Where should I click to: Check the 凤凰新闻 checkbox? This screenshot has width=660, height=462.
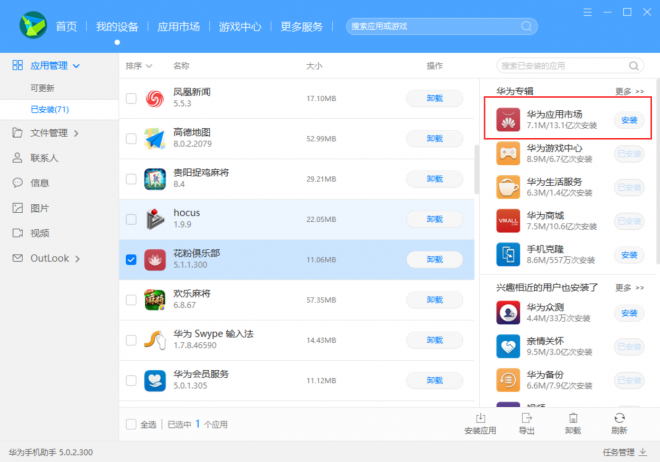click(131, 98)
